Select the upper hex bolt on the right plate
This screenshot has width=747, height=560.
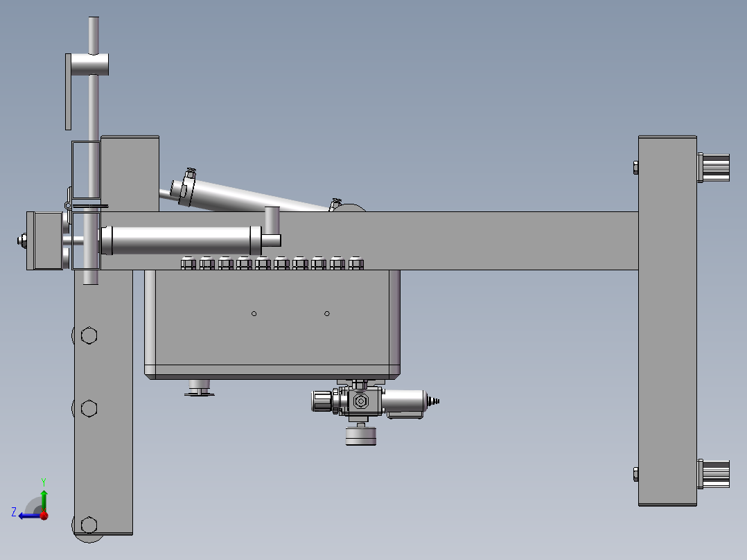pos(635,168)
